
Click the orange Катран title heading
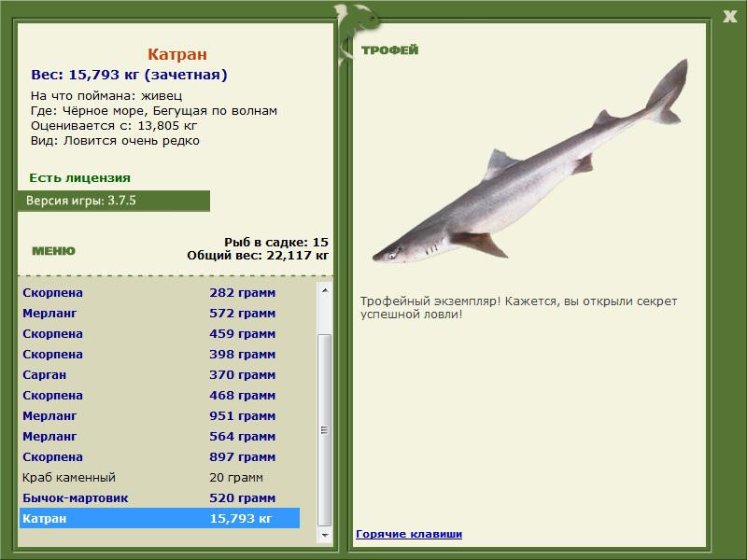177,54
